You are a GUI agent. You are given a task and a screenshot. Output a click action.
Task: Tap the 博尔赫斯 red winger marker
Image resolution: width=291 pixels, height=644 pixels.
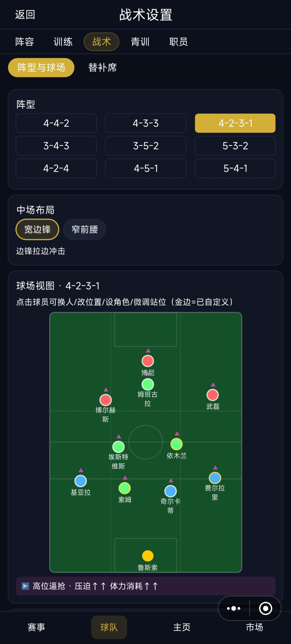coord(106,400)
